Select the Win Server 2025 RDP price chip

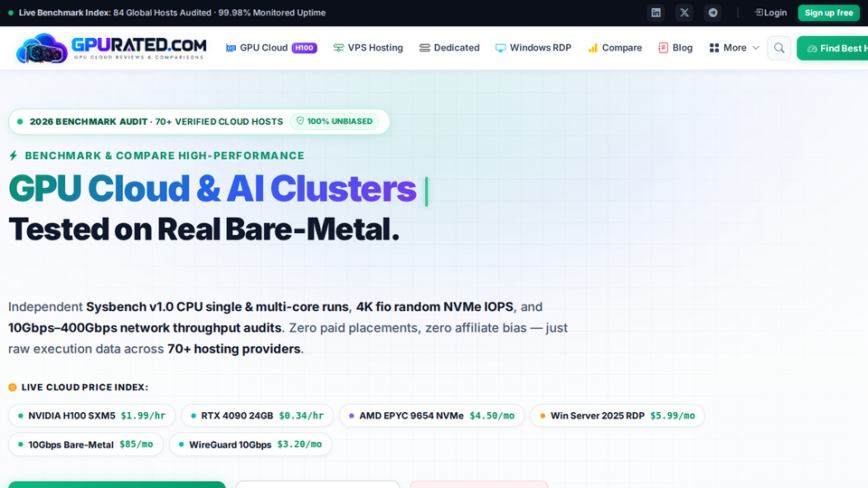618,416
